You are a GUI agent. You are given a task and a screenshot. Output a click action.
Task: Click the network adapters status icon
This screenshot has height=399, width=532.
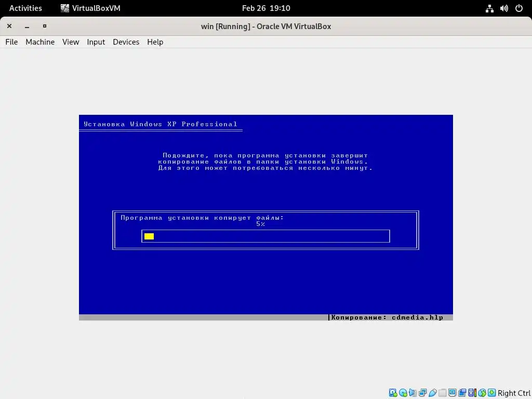coord(423,393)
